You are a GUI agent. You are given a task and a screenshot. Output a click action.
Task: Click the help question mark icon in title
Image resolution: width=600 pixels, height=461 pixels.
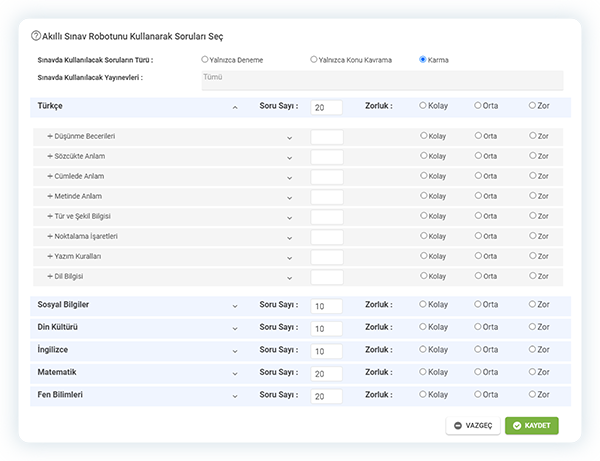point(36,34)
